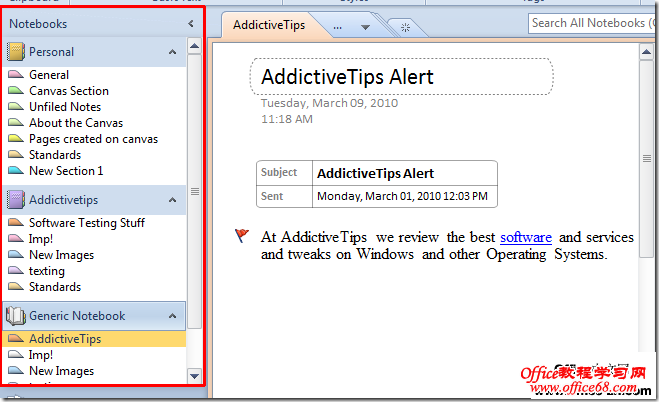
Task: Click the page vertical scrollbar thumb
Action: (x=646, y=158)
